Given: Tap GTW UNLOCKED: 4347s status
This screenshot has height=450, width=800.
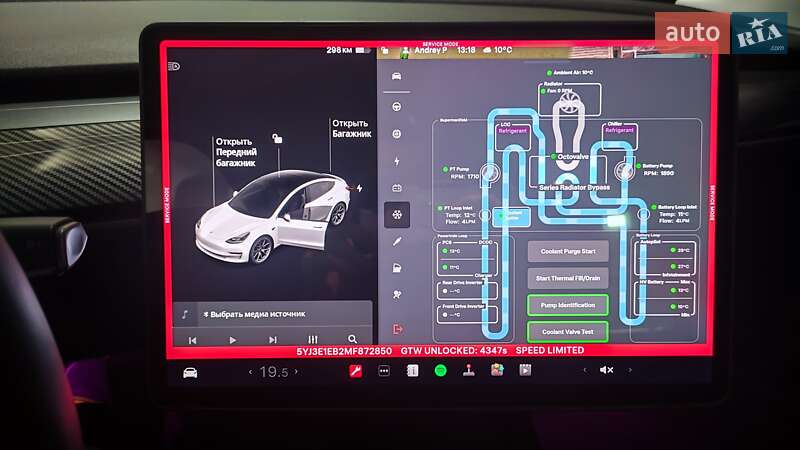Looking at the screenshot, I should point(454,351).
